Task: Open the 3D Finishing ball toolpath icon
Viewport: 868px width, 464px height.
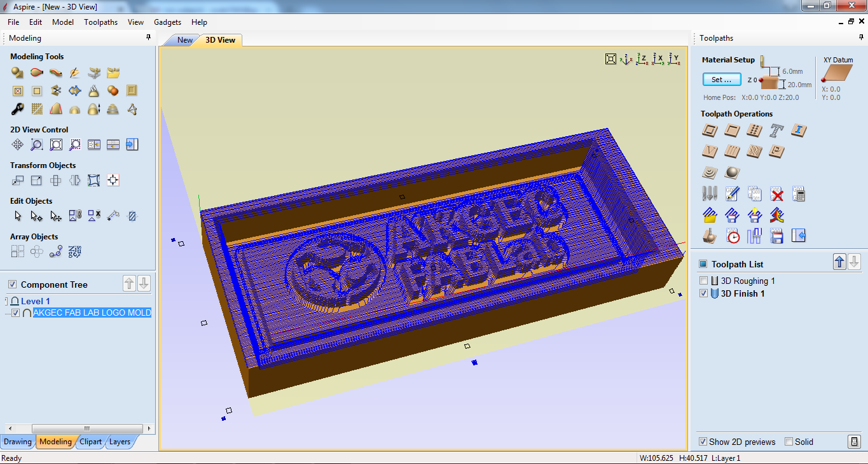Action: (732, 172)
